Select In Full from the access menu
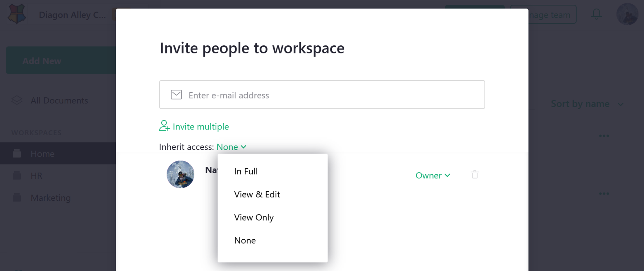The image size is (644, 271). pyautogui.click(x=246, y=171)
